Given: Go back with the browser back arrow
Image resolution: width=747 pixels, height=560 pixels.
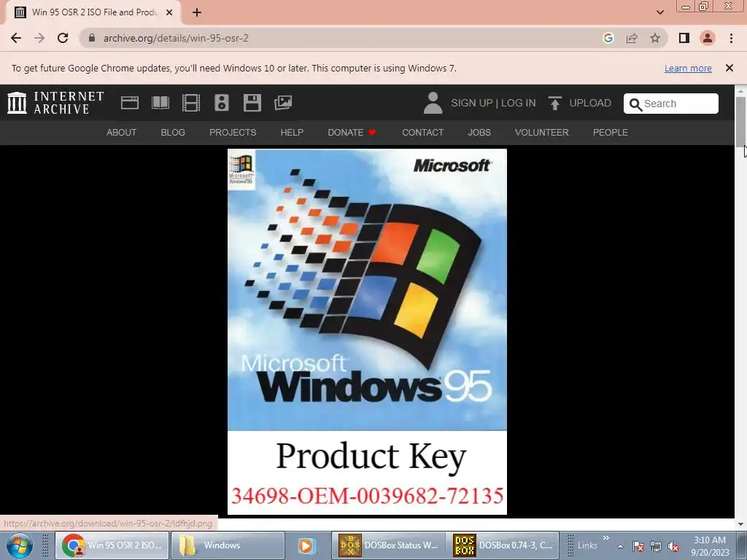Looking at the screenshot, I should (16, 38).
